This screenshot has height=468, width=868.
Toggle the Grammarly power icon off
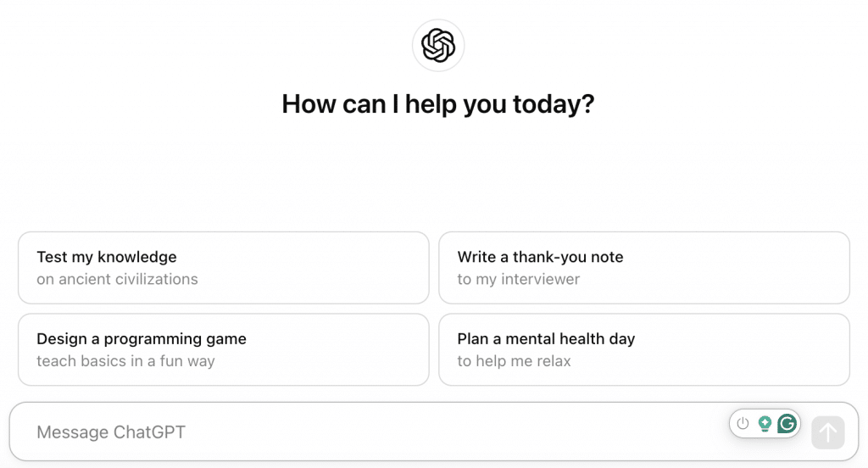[x=743, y=424]
